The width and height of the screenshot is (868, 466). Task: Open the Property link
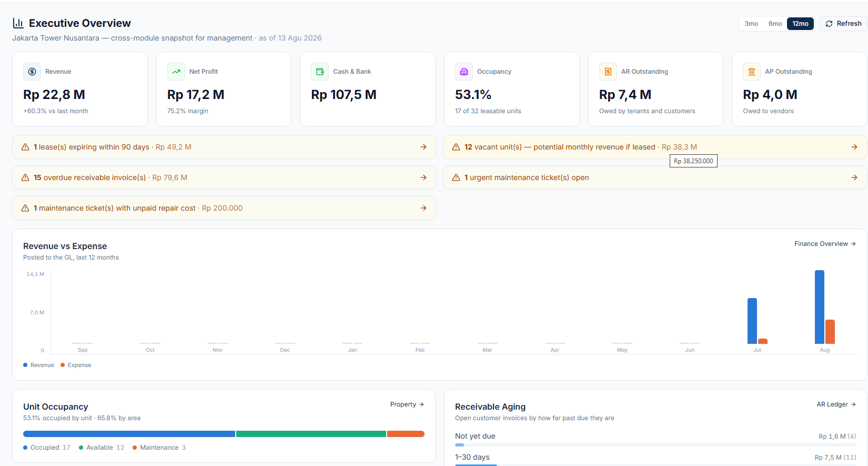click(407, 404)
